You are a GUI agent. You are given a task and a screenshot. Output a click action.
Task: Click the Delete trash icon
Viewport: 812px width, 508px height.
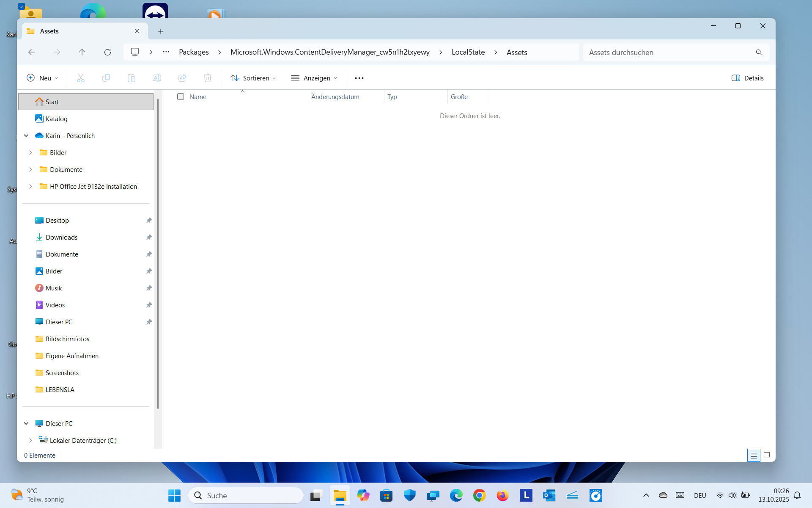208,78
